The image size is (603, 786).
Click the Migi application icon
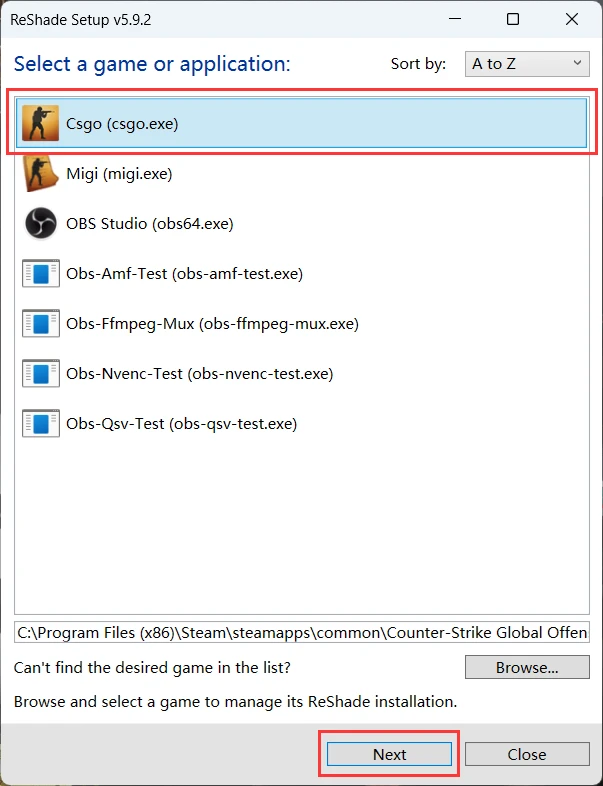click(x=41, y=174)
